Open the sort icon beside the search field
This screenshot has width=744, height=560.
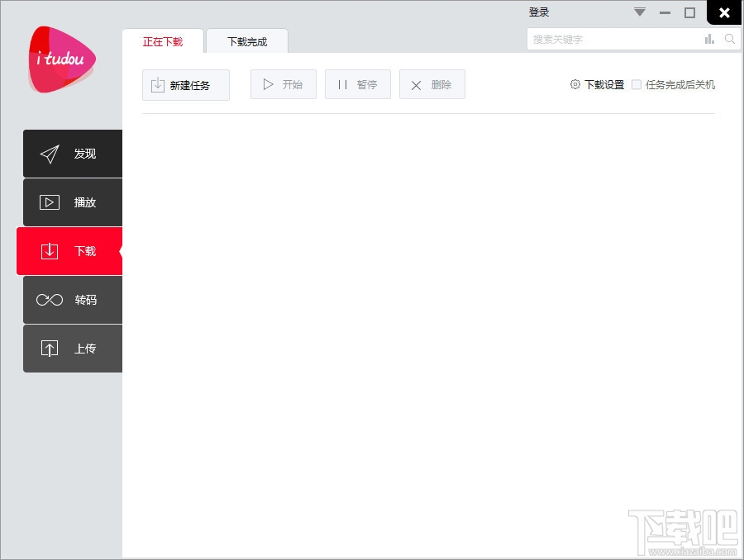(708, 39)
